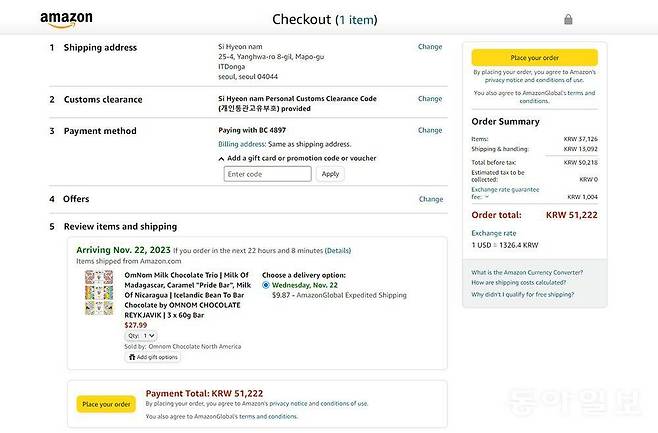Change the payment method

click(430, 130)
